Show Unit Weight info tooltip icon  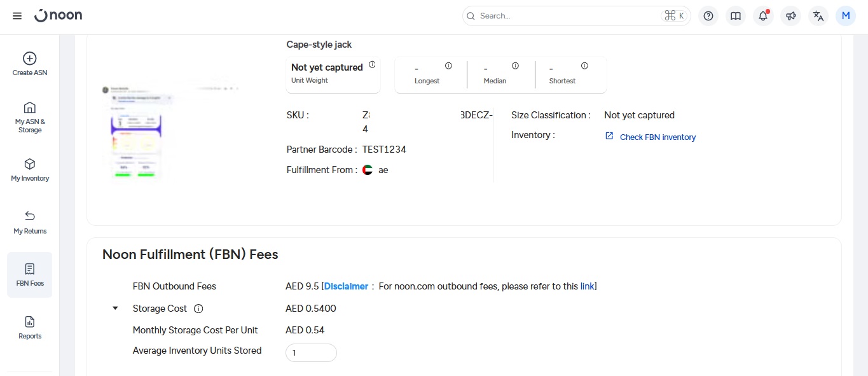[372, 65]
